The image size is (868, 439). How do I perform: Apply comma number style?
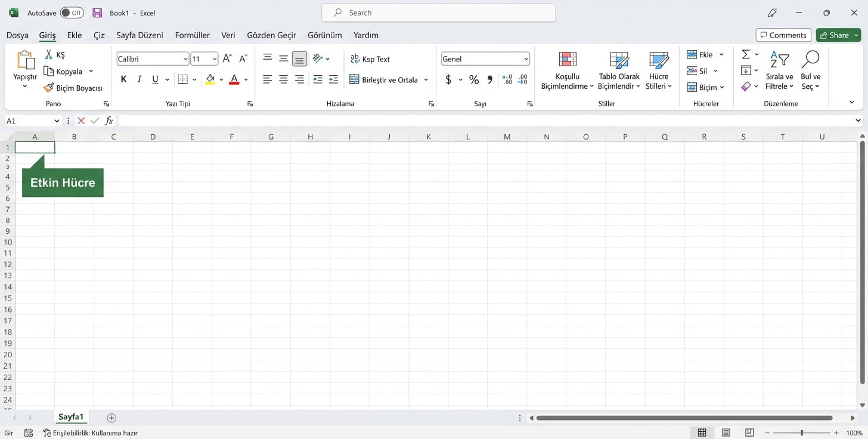(490, 79)
